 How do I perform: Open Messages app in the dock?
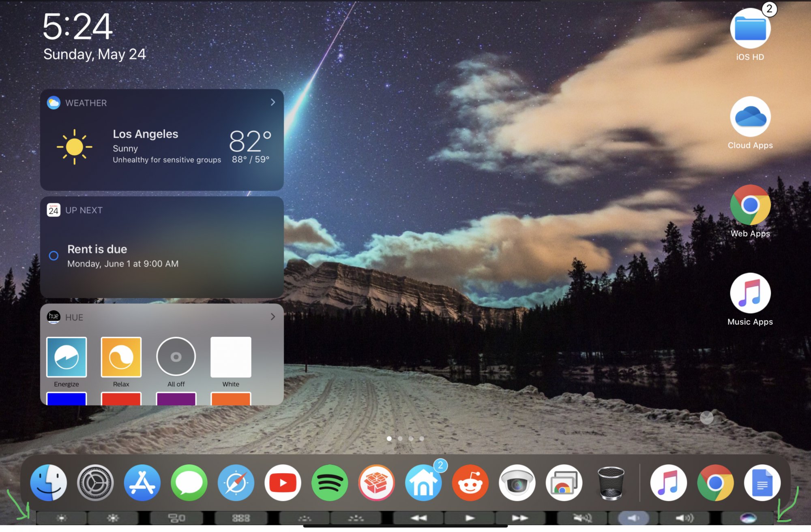pos(189,483)
